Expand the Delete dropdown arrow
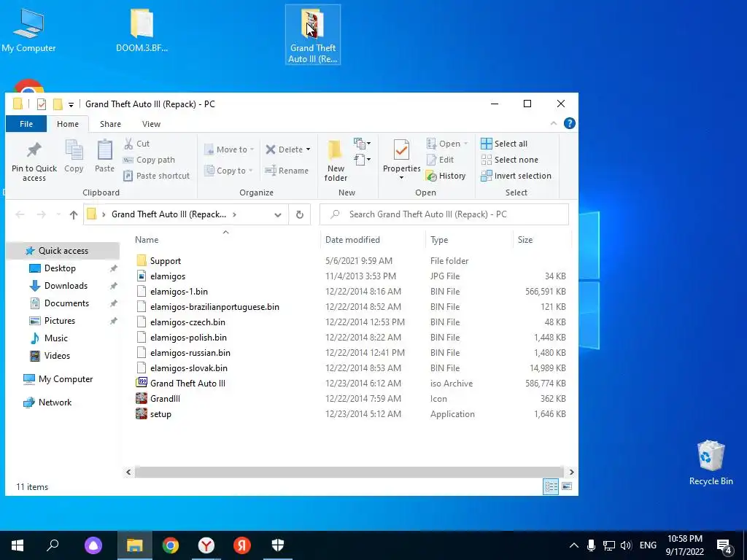The height and width of the screenshot is (560, 747). pos(309,149)
